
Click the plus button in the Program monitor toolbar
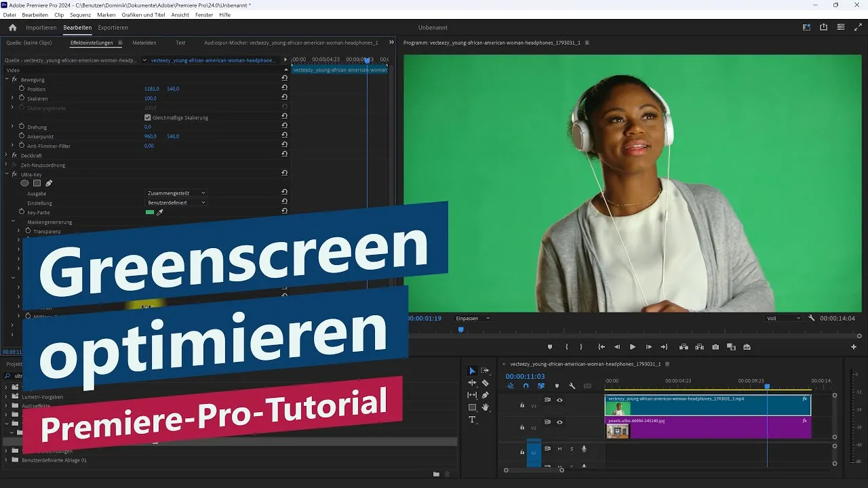[853, 346]
